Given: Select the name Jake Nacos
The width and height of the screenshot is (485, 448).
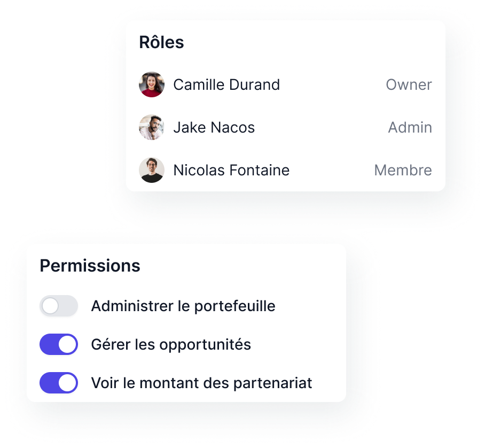Looking at the screenshot, I should tap(214, 127).
